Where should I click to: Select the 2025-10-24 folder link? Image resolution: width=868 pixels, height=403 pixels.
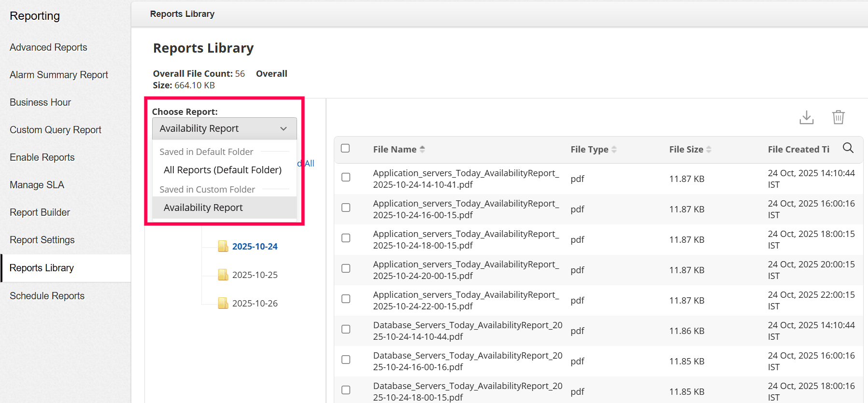pos(255,247)
